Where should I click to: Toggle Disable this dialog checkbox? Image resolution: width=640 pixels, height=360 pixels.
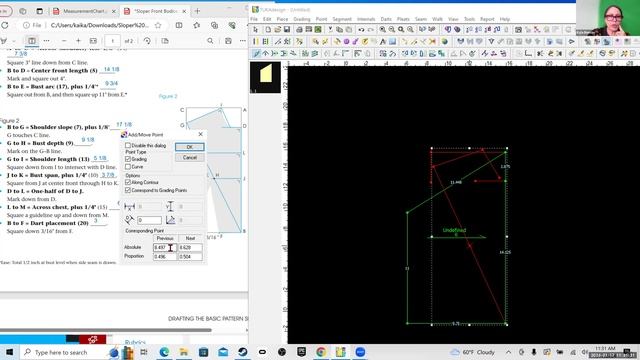128,145
